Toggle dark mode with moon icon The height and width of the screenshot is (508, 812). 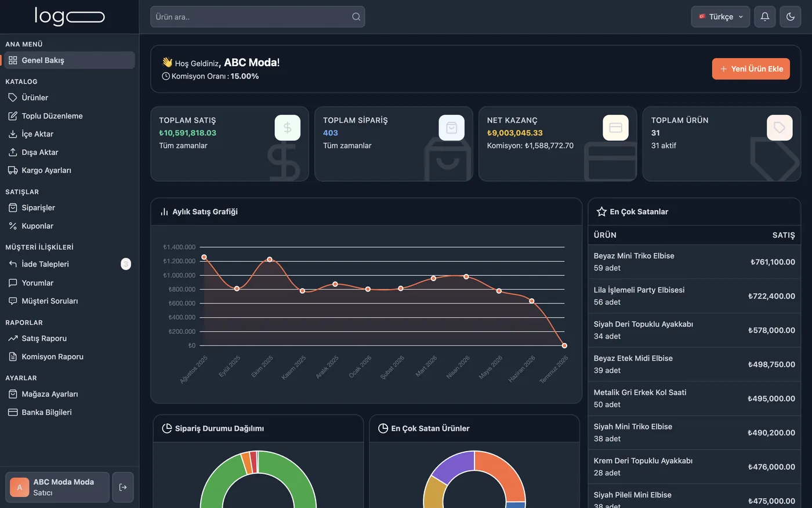tap(790, 17)
